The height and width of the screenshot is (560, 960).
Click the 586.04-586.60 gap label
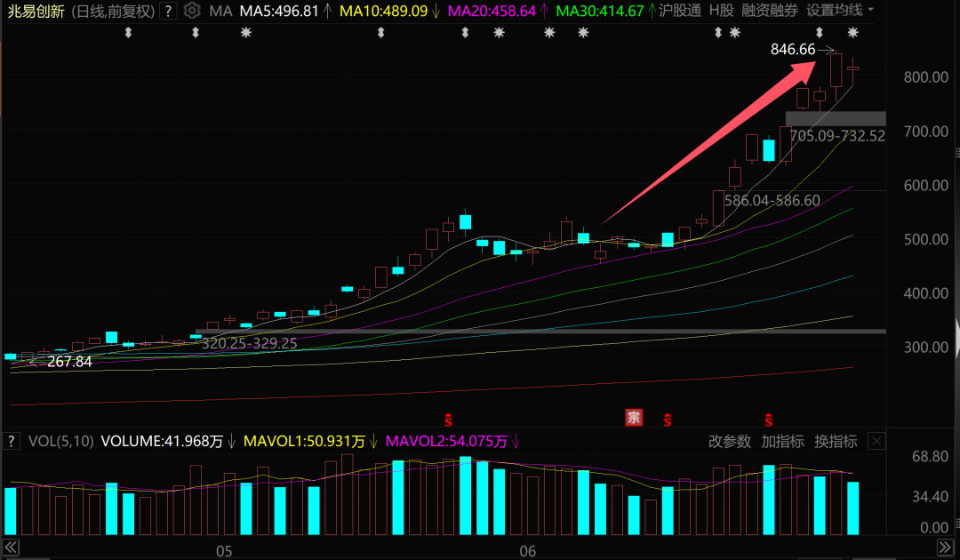pyautogui.click(x=772, y=201)
